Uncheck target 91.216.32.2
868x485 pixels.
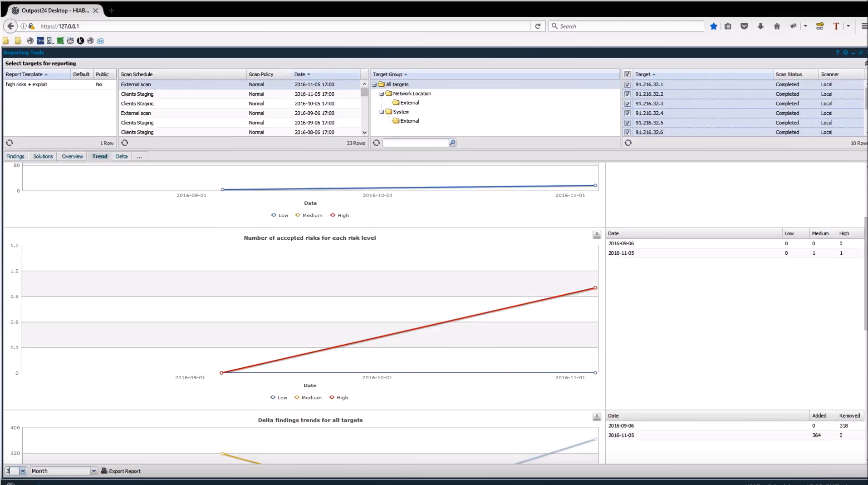[628, 94]
